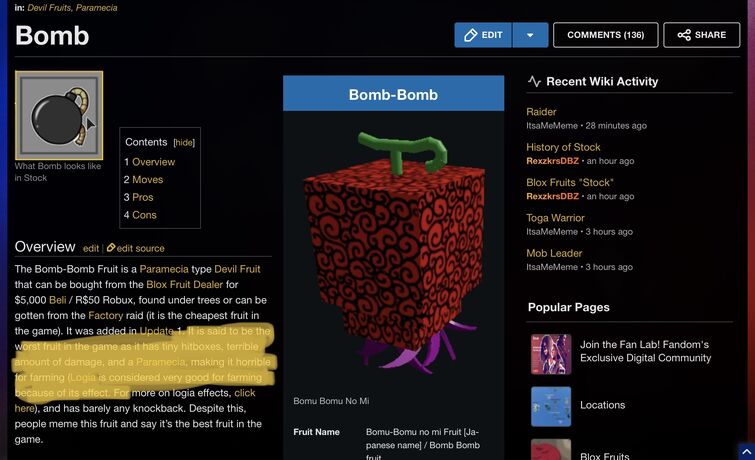Open Toga Warrior activity entry
755x460 pixels.
pos(555,218)
